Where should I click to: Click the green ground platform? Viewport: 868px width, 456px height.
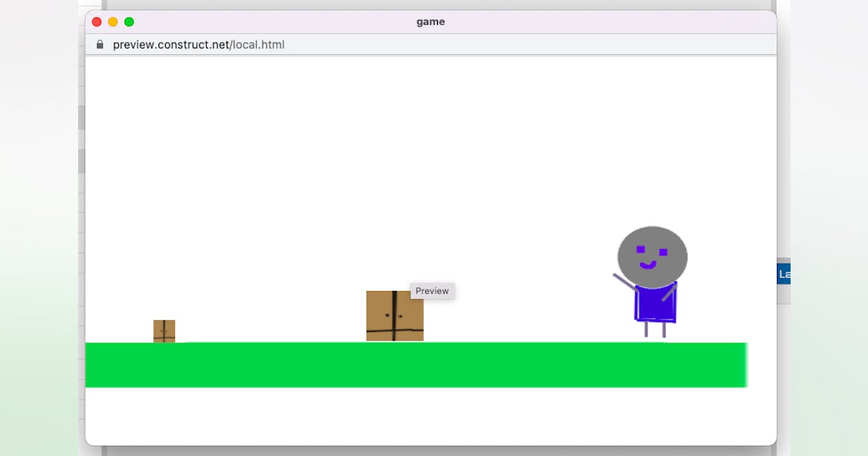[x=416, y=365]
